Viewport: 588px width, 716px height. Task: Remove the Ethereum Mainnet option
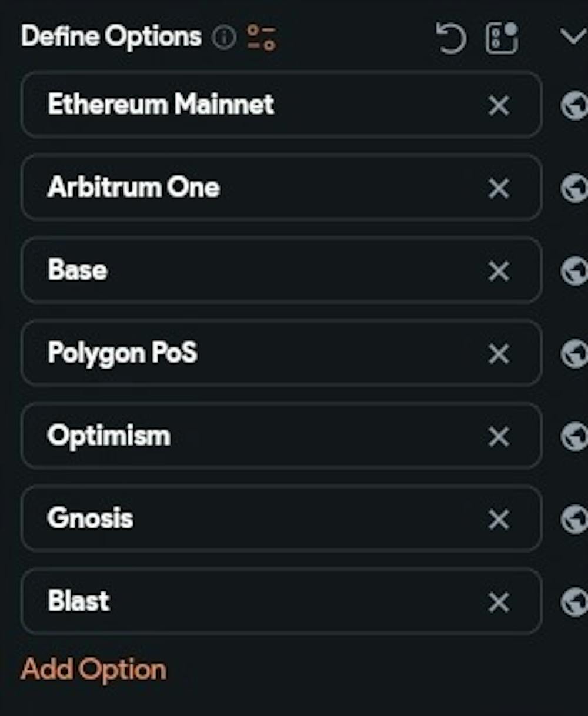pyautogui.click(x=499, y=106)
